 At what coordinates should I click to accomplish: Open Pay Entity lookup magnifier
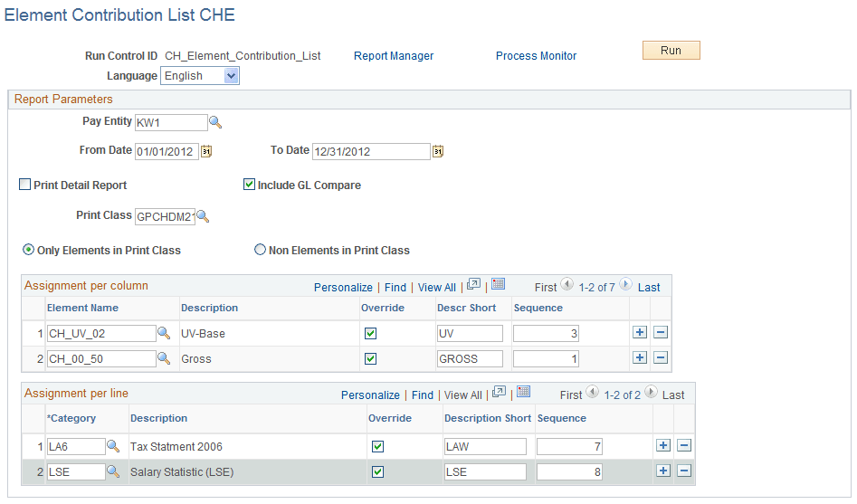coord(215,122)
